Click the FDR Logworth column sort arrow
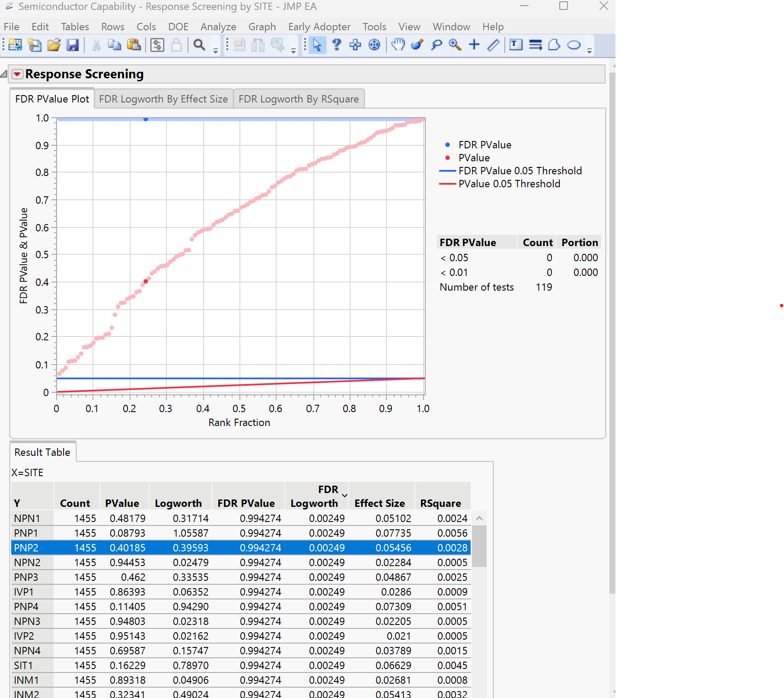This screenshot has height=698, width=784. click(x=344, y=496)
